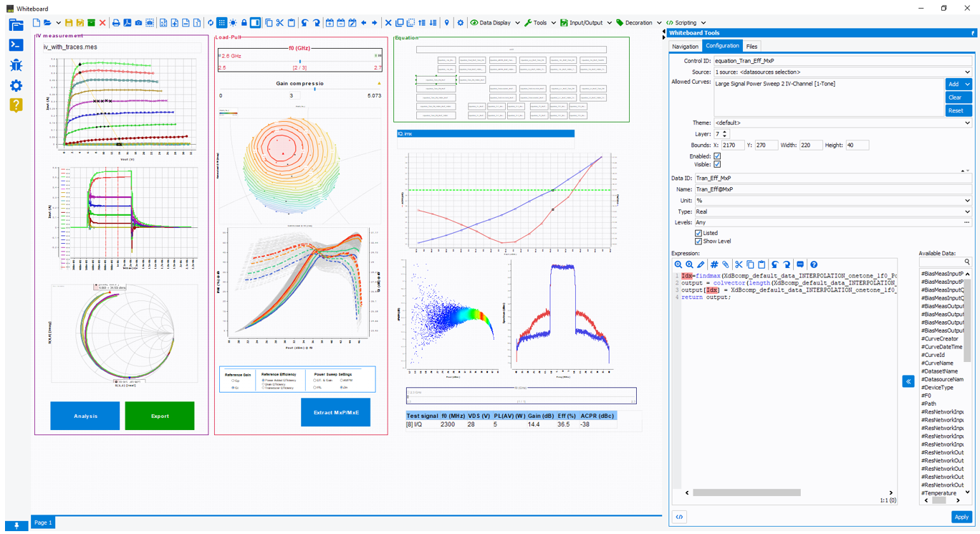Toggle the Enabled checkbox
The image size is (980, 534).
[x=717, y=156]
